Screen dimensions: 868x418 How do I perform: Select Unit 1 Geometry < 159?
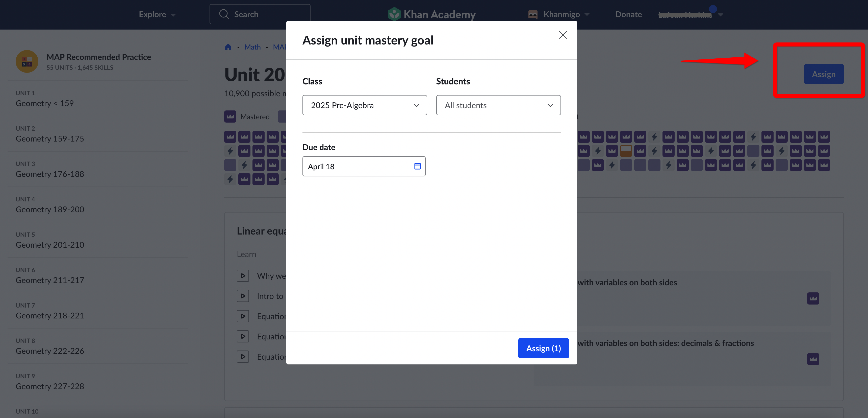pos(98,99)
